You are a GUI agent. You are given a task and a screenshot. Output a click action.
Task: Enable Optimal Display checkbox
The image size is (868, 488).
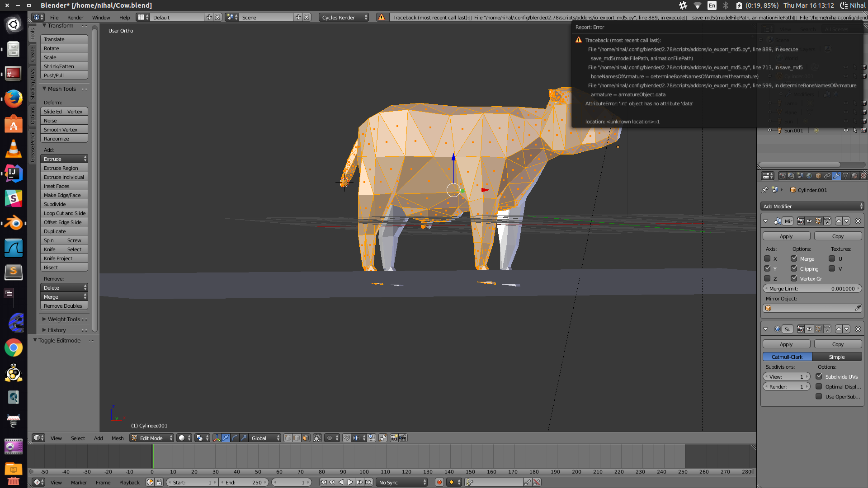tap(819, 386)
